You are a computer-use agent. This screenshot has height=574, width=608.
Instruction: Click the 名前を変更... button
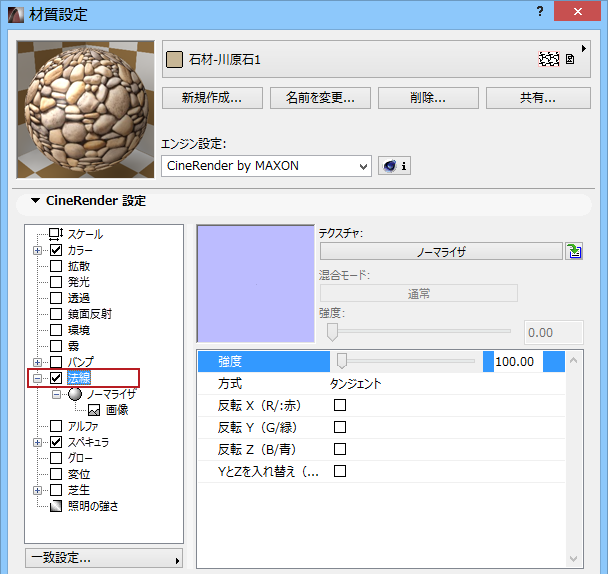[x=320, y=98]
